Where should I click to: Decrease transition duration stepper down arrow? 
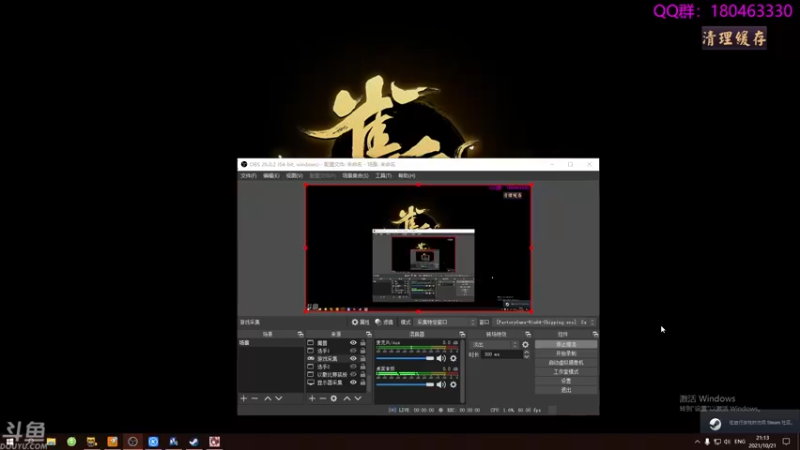[527, 357]
